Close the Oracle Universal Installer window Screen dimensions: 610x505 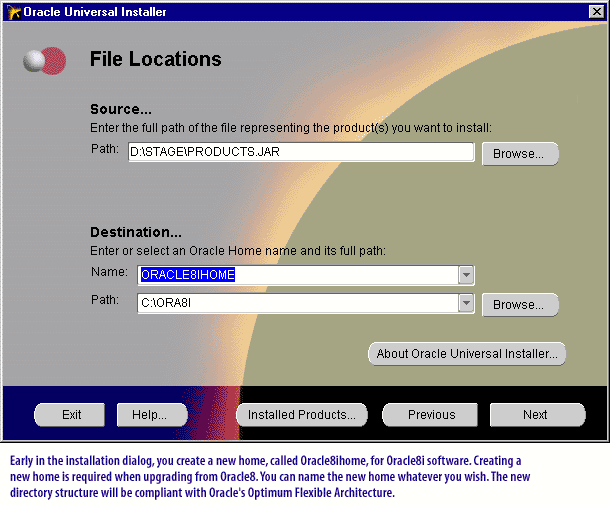point(596,12)
